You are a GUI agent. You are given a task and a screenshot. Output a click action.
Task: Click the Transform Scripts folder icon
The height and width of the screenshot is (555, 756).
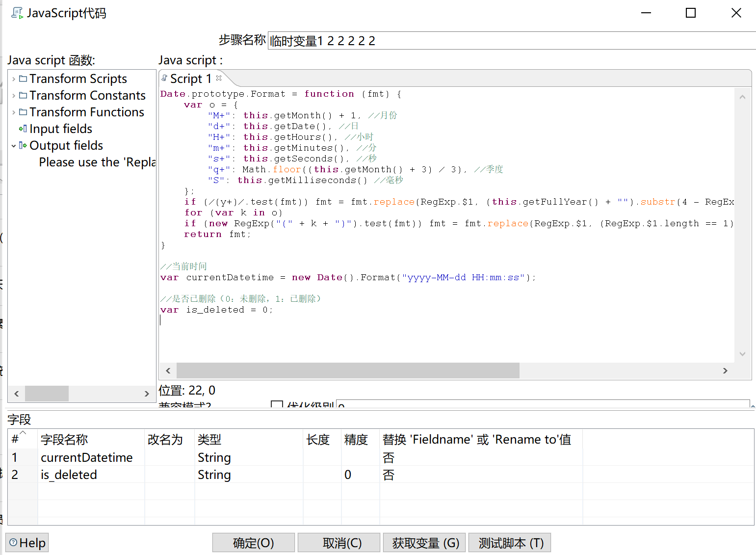coord(23,79)
